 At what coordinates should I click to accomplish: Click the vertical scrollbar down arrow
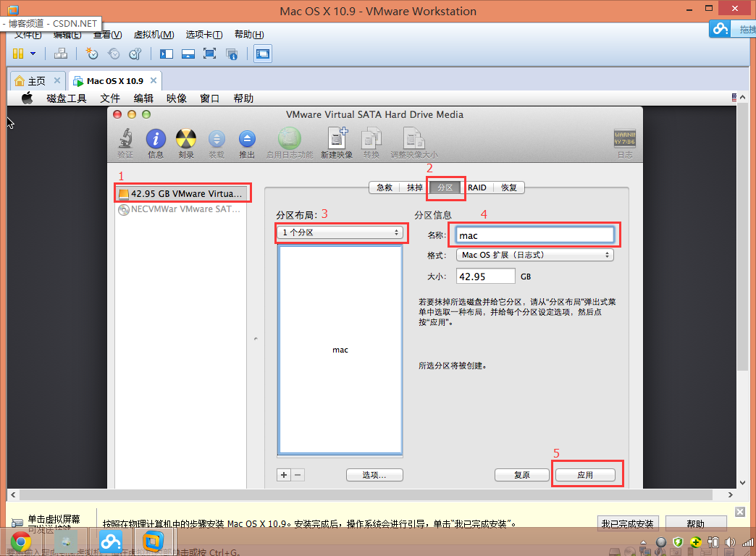[742, 483]
